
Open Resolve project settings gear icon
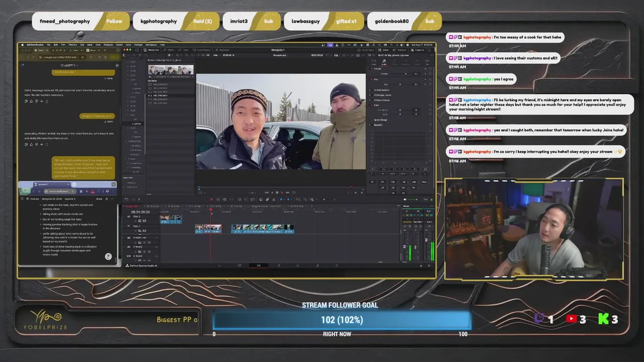429,265
